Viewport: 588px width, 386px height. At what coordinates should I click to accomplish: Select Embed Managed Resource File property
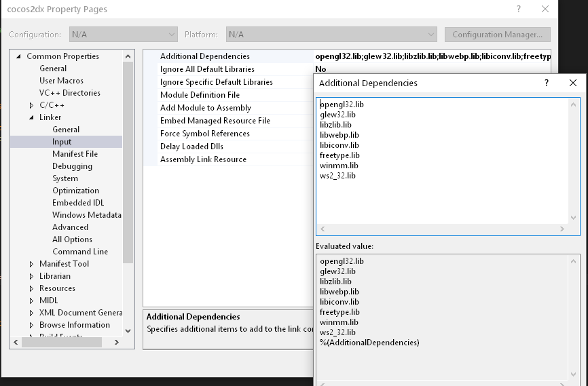click(215, 121)
